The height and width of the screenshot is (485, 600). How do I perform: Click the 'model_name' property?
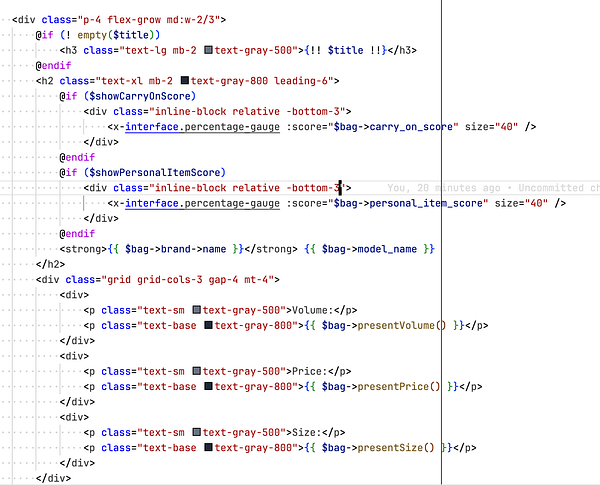point(387,249)
